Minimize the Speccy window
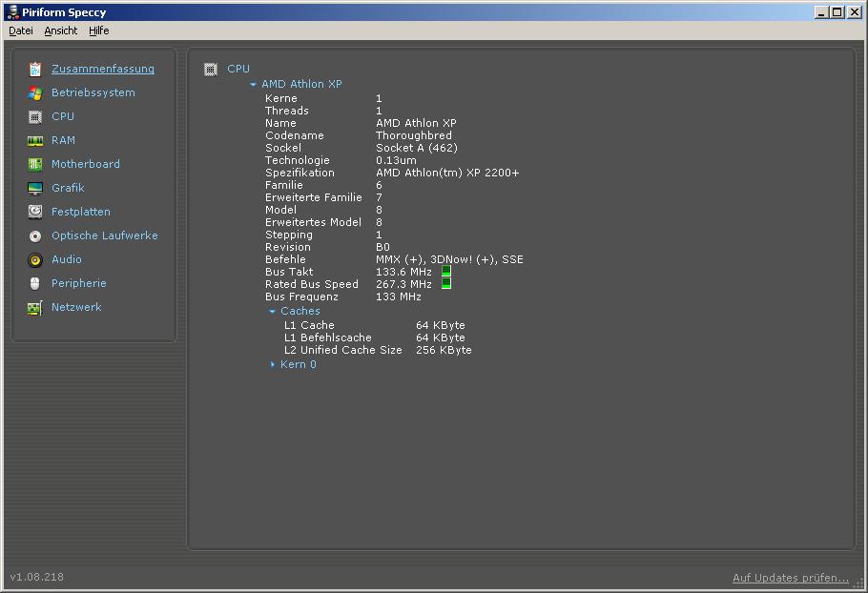This screenshot has height=593, width=868. click(822, 11)
